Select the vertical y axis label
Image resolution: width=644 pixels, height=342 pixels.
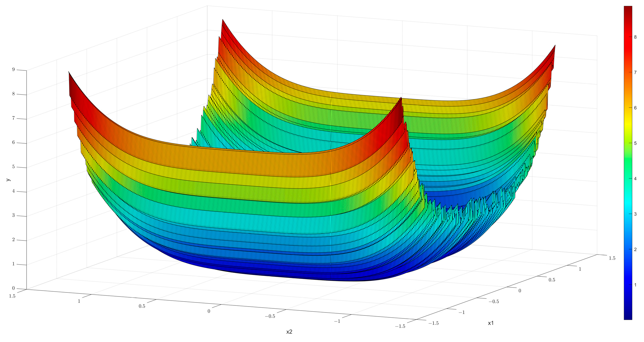pyautogui.click(x=8, y=180)
